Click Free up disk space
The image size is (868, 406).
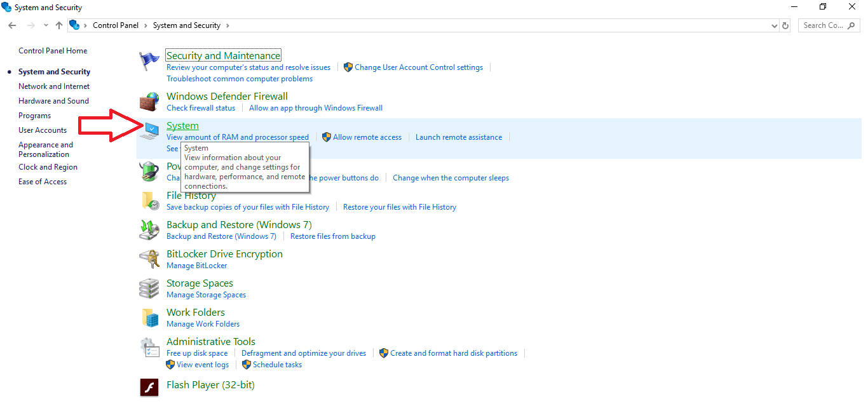point(197,353)
